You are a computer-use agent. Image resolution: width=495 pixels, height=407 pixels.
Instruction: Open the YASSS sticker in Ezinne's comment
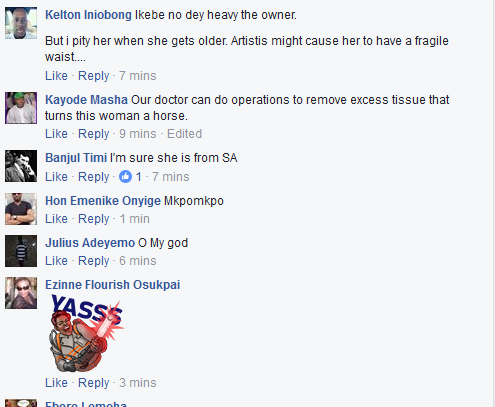coord(86,333)
